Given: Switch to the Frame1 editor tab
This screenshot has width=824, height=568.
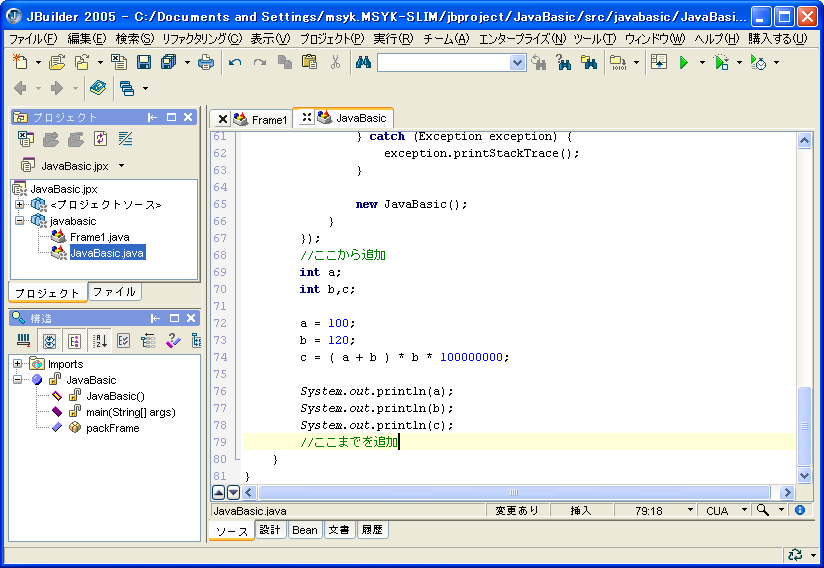Looking at the screenshot, I should pyautogui.click(x=268, y=119).
